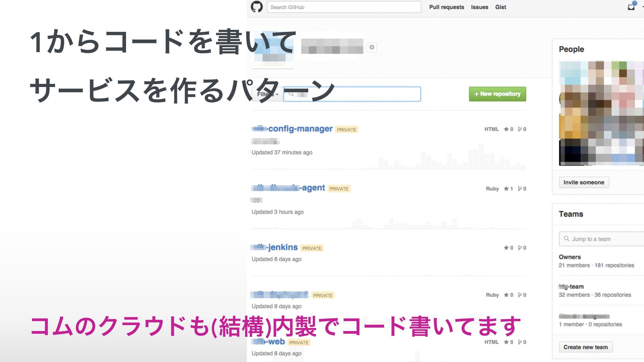Viewport: 644px width, 362px height.
Task: Click the magnifier icon in Jump to a team
Action: coord(567,239)
